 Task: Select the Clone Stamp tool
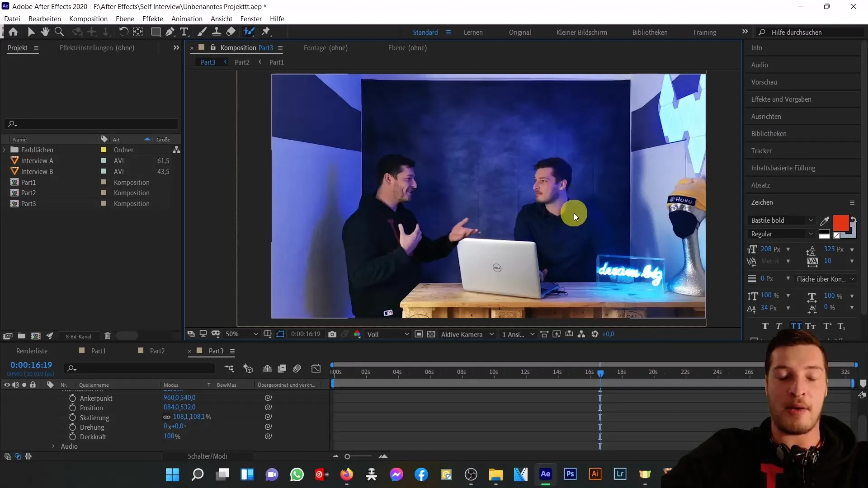click(x=217, y=32)
